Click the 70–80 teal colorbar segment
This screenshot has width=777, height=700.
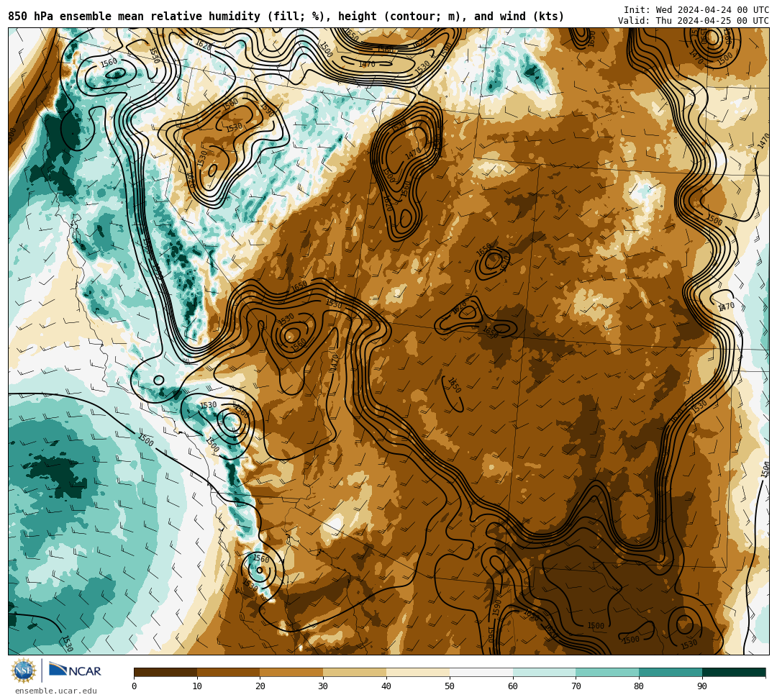coord(607,672)
